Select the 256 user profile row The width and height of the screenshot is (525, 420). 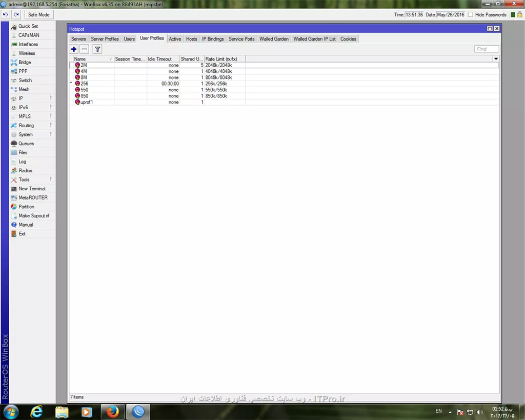[x=284, y=84]
